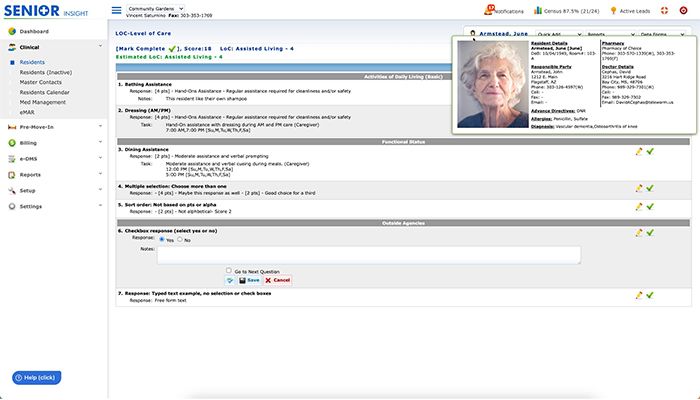Select the Yes radio button
Screen dimensions: 700x400
[x=162, y=240]
